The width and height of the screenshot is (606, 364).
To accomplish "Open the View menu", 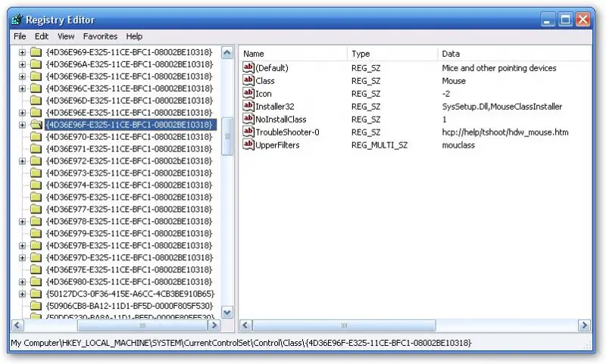I will click(x=66, y=36).
